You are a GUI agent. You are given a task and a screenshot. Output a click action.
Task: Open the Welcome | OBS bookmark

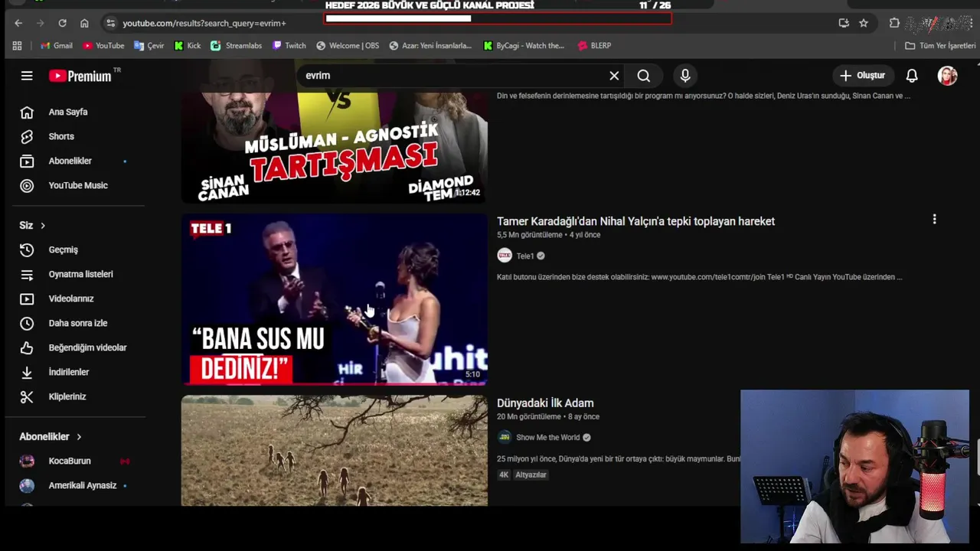tap(348, 46)
